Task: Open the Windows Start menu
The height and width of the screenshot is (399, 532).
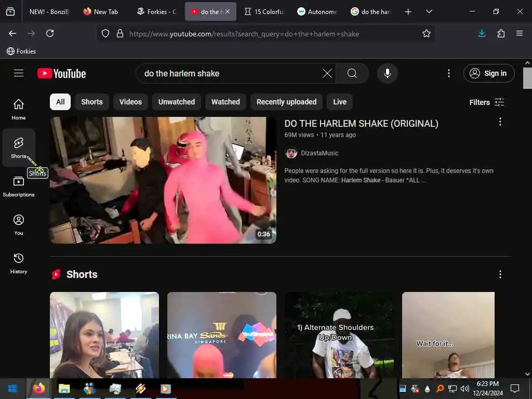Action: click(x=13, y=389)
